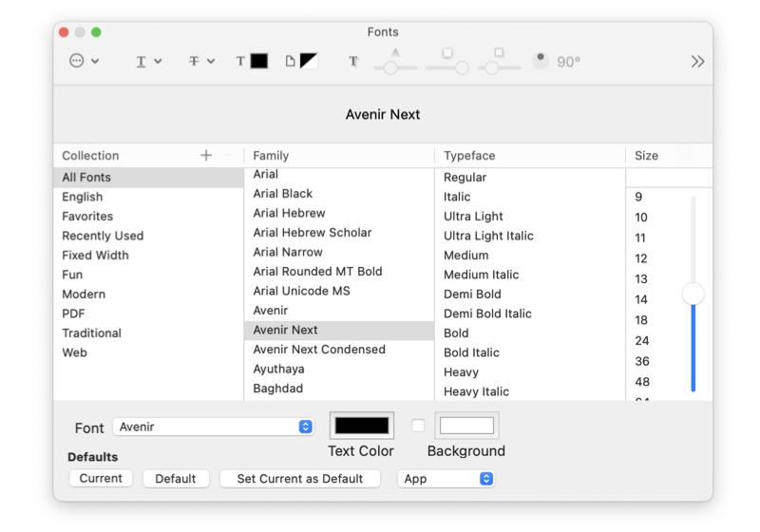This screenshot has width=760, height=532.
Task: Select the Heavy typeface
Action: (x=530, y=372)
